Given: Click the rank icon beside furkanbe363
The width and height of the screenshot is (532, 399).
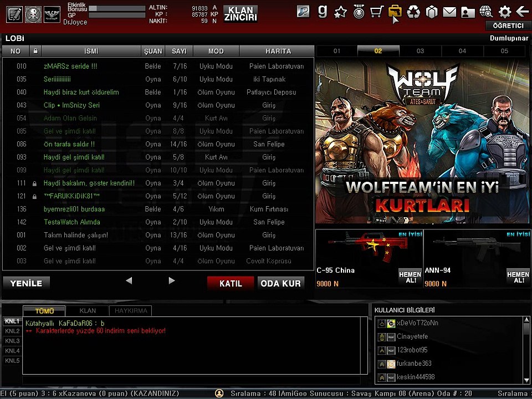Looking at the screenshot, I should coord(382,364).
